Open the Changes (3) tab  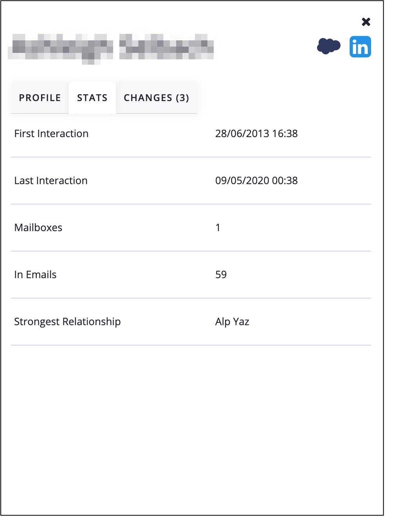coord(156,98)
